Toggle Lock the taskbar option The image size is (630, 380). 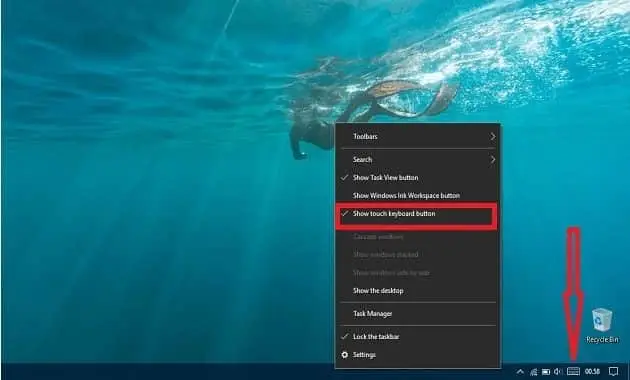pos(418,337)
